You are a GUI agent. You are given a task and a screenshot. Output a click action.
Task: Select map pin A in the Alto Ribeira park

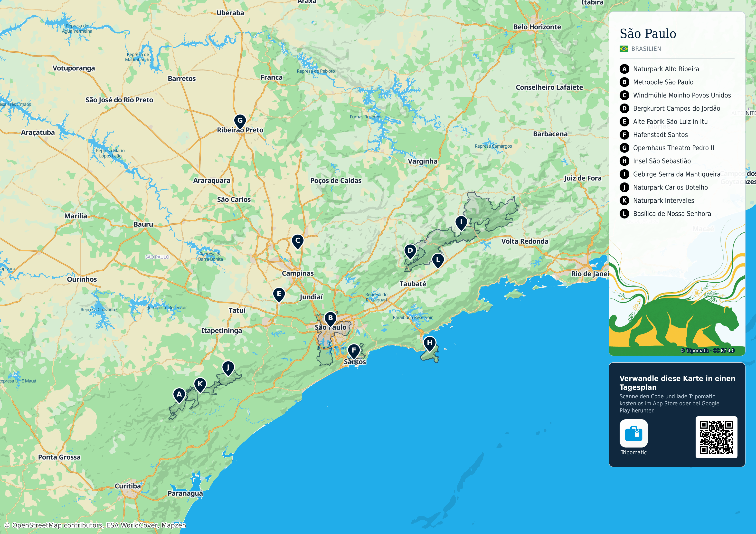click(x=179, y=395)
